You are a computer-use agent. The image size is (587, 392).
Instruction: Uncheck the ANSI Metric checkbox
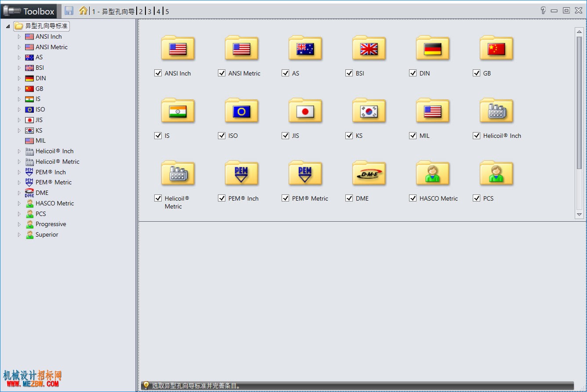tap(222, 73)
